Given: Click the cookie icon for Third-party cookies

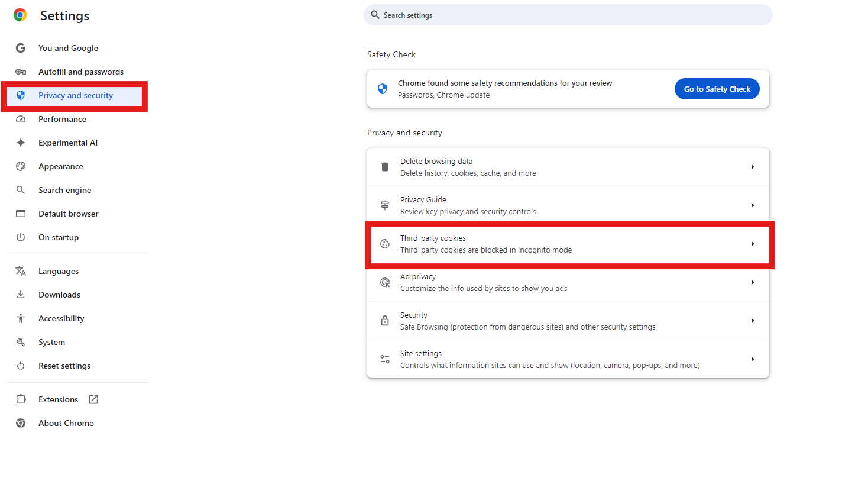Looking at the screenshot, I should (x=385, y=244).
